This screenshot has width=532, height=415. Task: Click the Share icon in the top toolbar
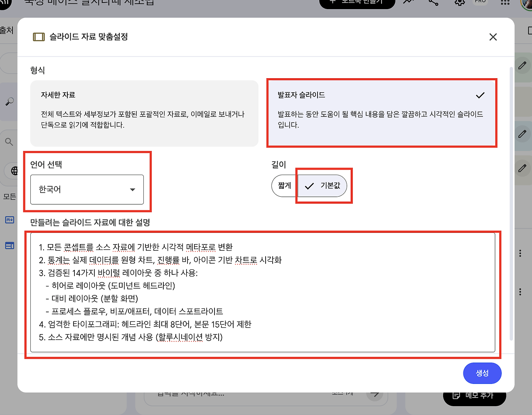point(433,3)
